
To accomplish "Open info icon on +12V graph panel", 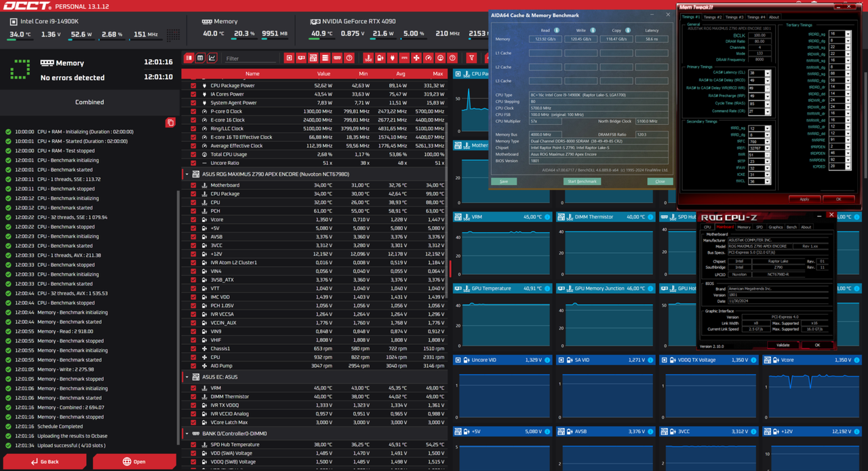I will coord(856,431).
